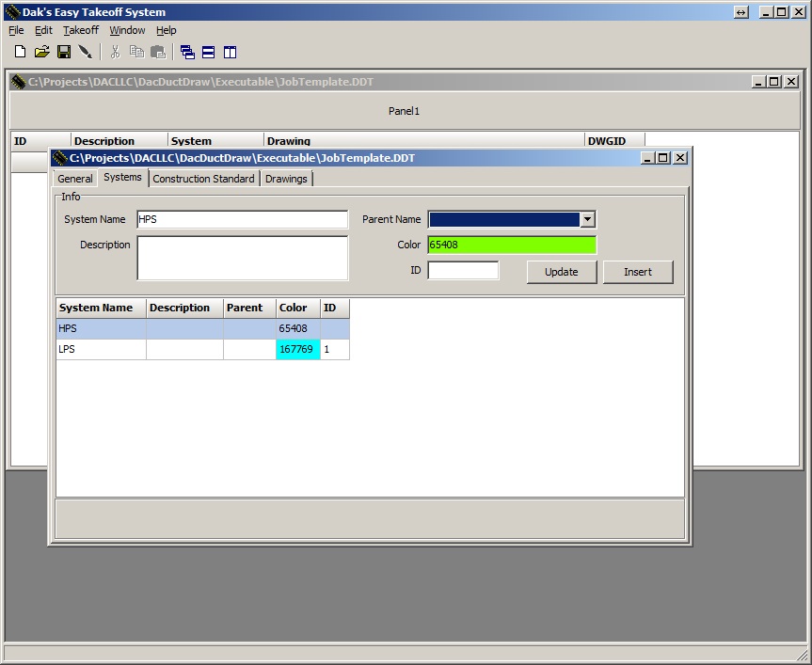Image resolution: width=812 pixels, height=665 pixels.
Task: Click the System Name input field
Action: coord(242,219)
